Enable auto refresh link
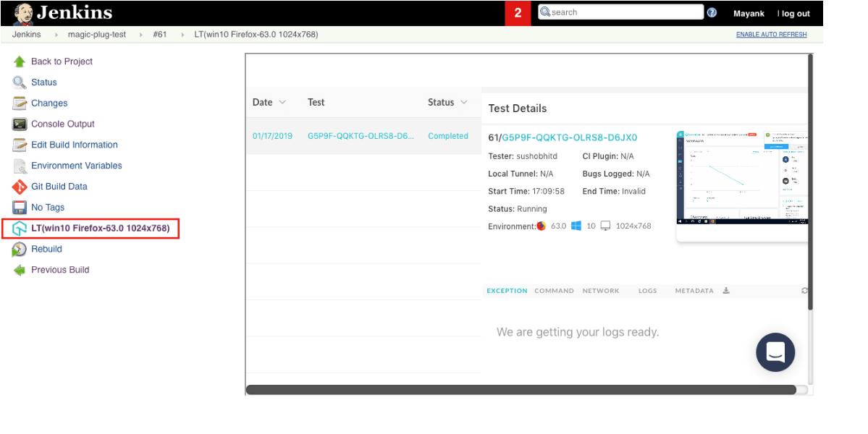Viewport: 868px width, 434px height. 771,35
